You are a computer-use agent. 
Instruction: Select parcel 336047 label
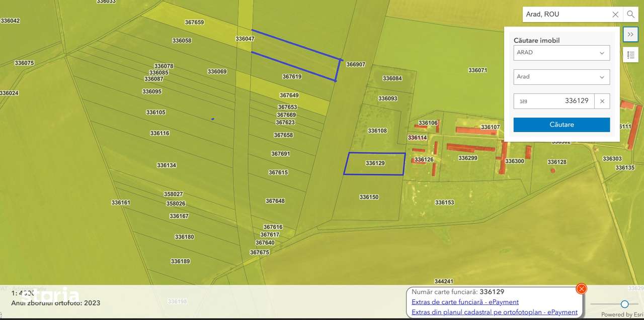pos(245,39)
